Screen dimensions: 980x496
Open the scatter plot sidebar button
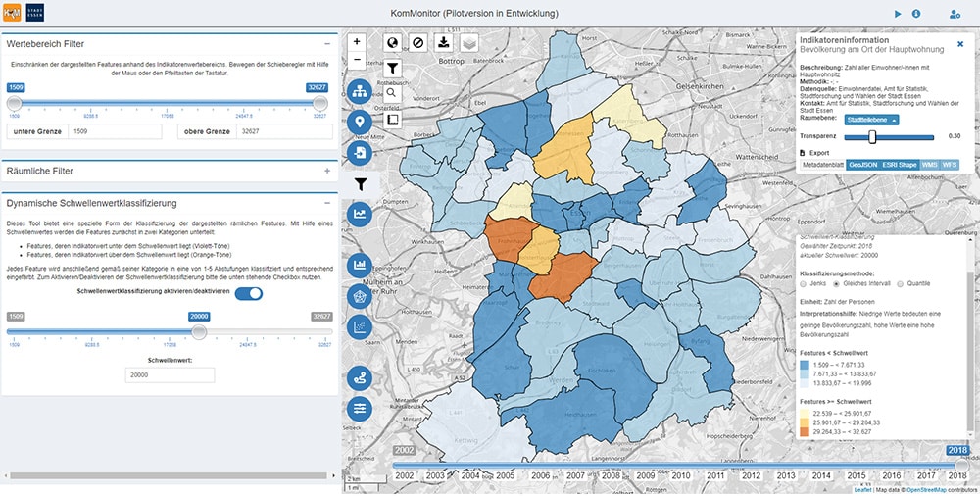pyautogui.click(x=360, y=326)
